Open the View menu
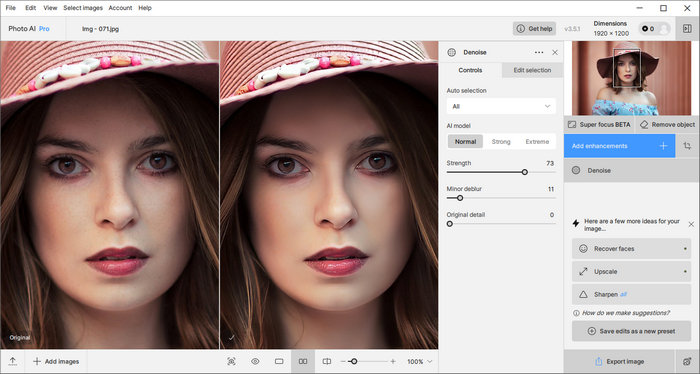 [50, 8]
